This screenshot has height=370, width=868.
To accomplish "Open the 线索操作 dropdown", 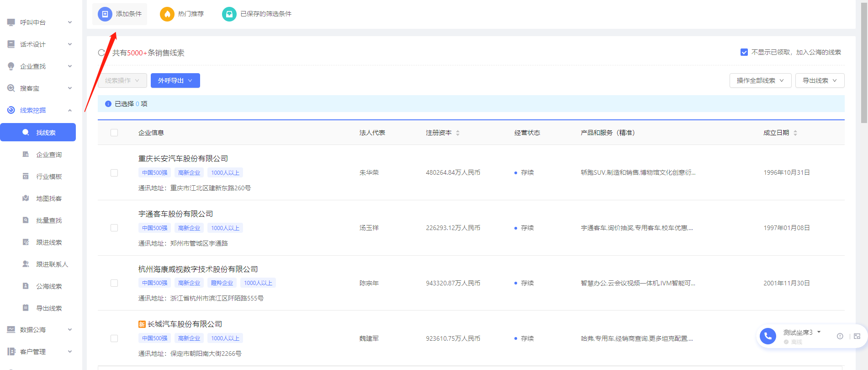I will pos(122,80).
